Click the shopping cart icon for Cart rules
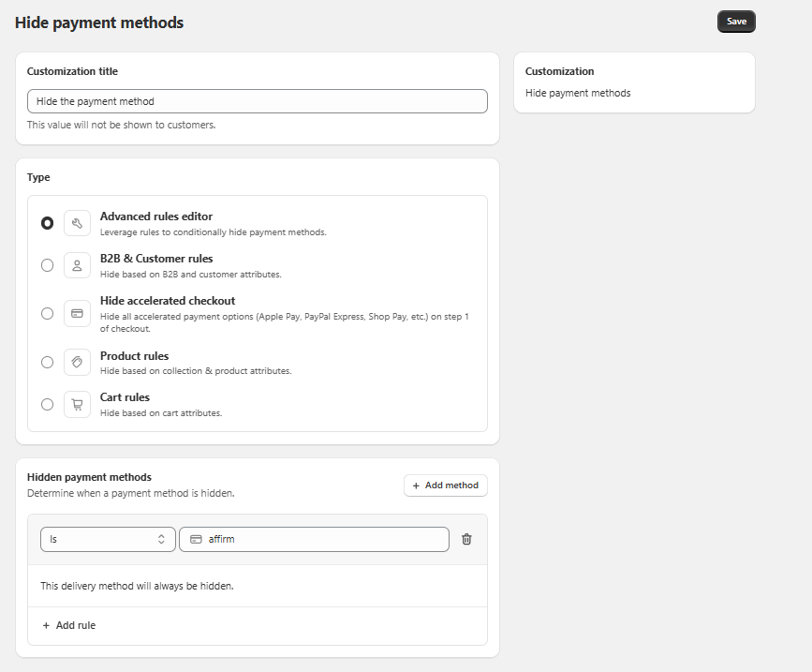 (x=77, y=404)
